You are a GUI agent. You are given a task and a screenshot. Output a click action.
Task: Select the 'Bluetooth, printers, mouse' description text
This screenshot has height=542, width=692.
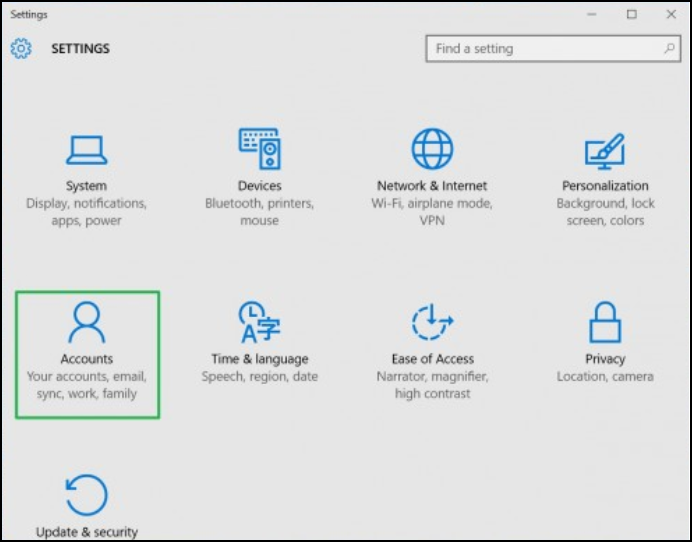click(259, 212)
